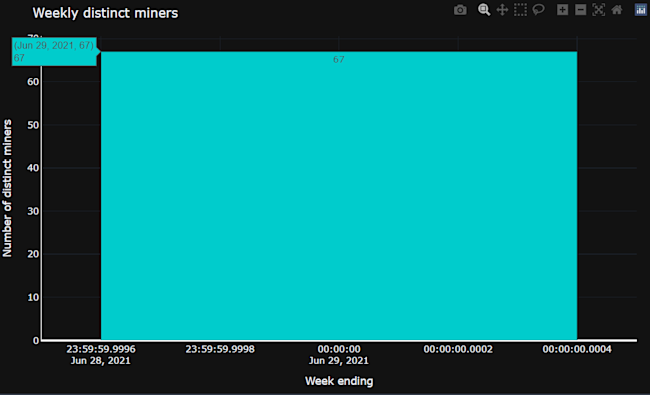Click the cyan bar for Jun 29, 2021
The height and width of the screenshot is (395, 650).
coord(339,196)
